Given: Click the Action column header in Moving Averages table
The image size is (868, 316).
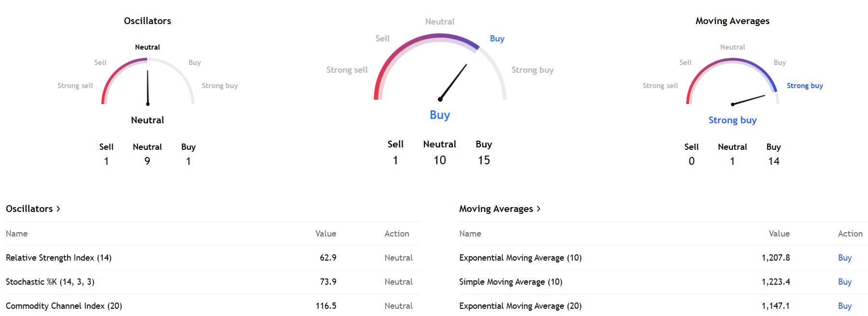Looking at the screenshot, I should click(850, 234).
